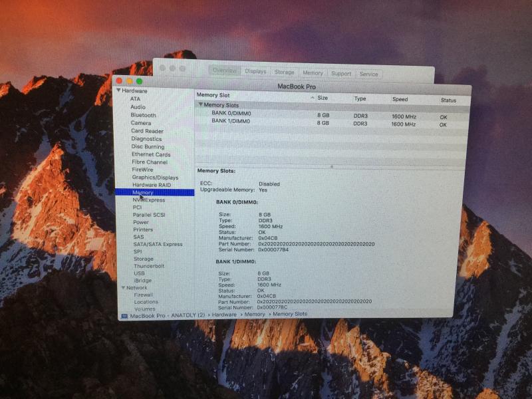Select Camera in the sidebar
The height and width of the screenshot is (399, 532).
point(141,123)
